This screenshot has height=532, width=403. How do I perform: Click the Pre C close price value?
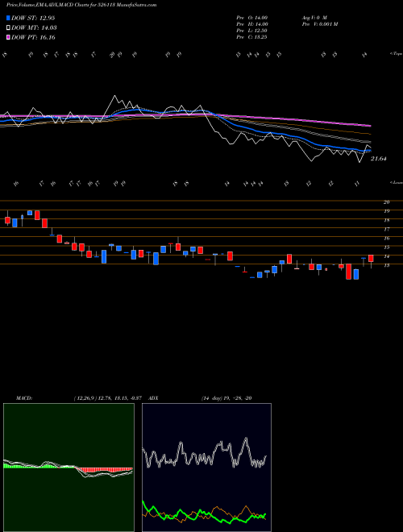coord(252,37)
